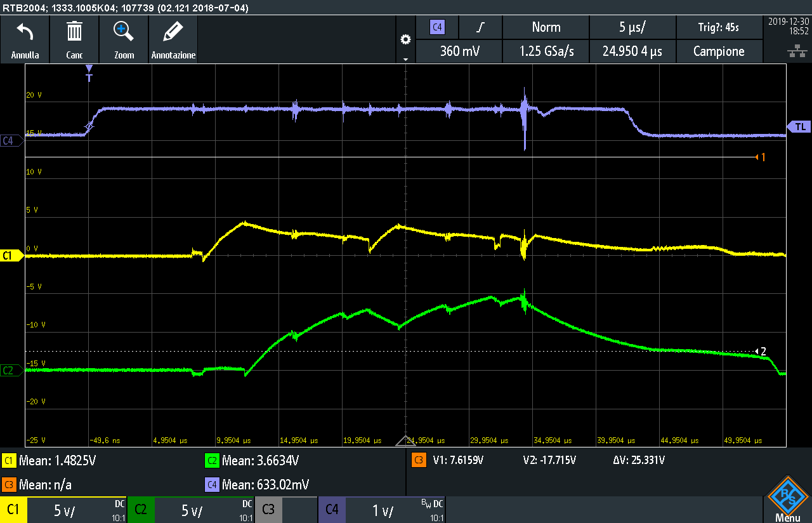Expand the dropdown arrow below gear icon
The image size is (812, 523).
tap(405, 58)
